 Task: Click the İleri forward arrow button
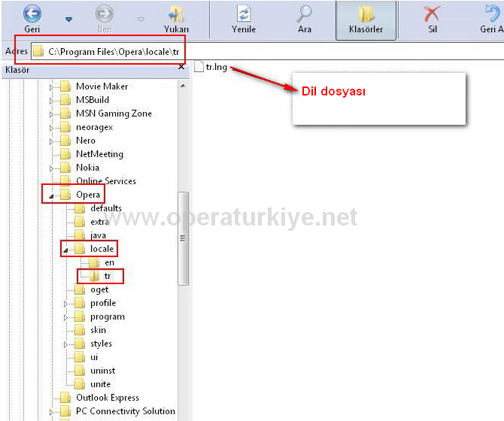point(105,20)
